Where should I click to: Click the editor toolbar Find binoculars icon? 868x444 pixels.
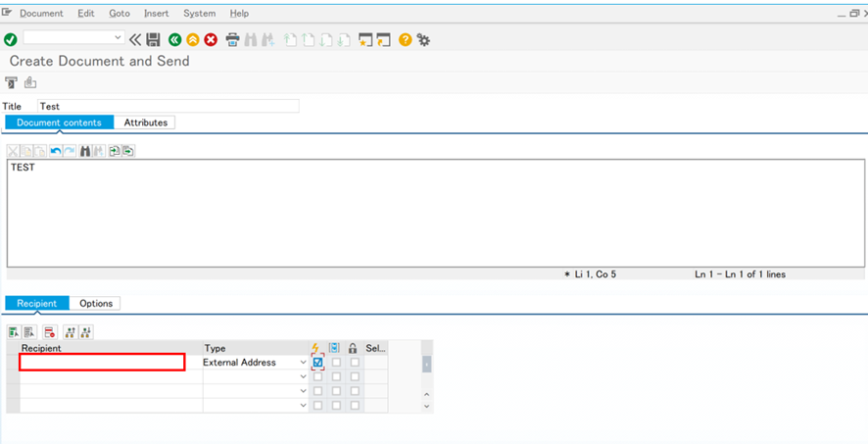tap(85, 151)
